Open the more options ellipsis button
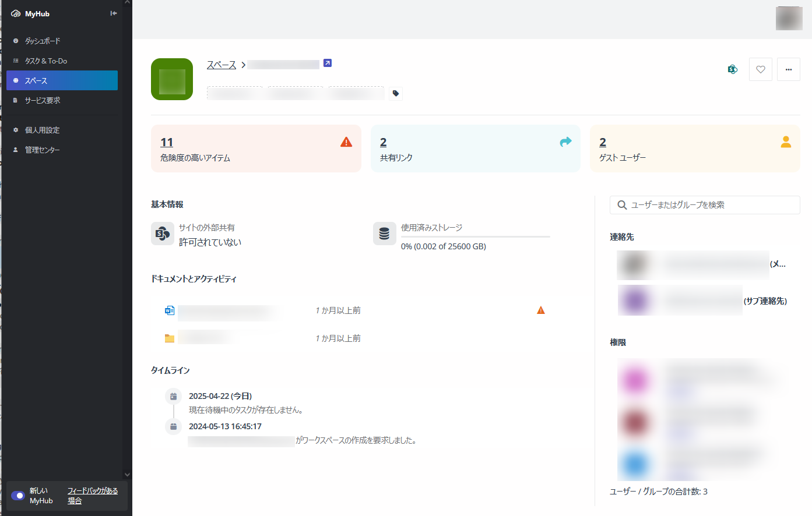 (x=789, y=69)
